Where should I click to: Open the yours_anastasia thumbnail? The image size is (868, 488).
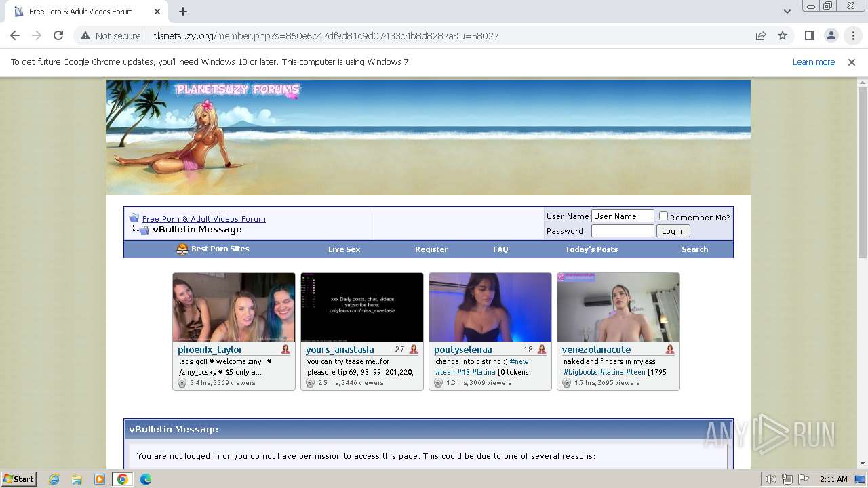tap(362, 308)
